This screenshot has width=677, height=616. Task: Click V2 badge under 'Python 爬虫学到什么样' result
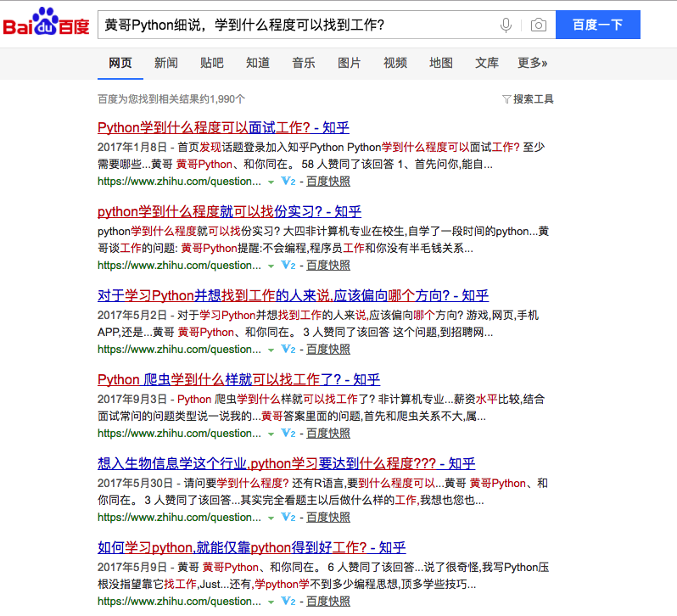[x=288, y=433]
